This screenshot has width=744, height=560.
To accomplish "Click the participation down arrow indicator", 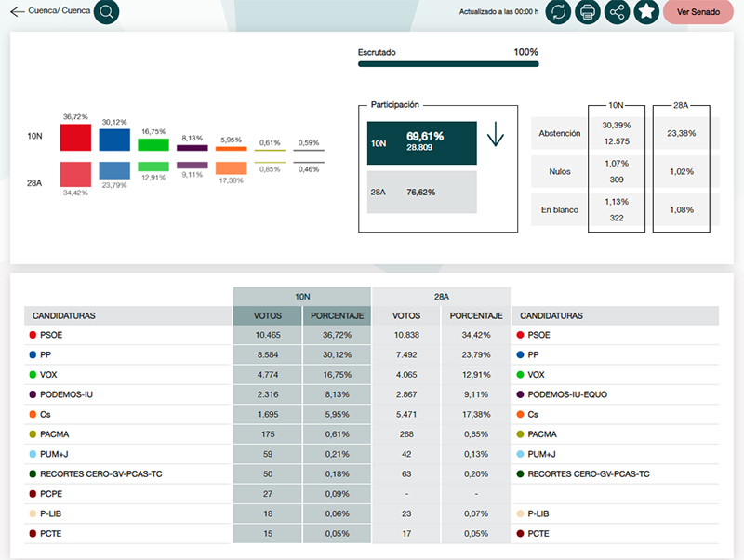I will click(x=496, y=138).
